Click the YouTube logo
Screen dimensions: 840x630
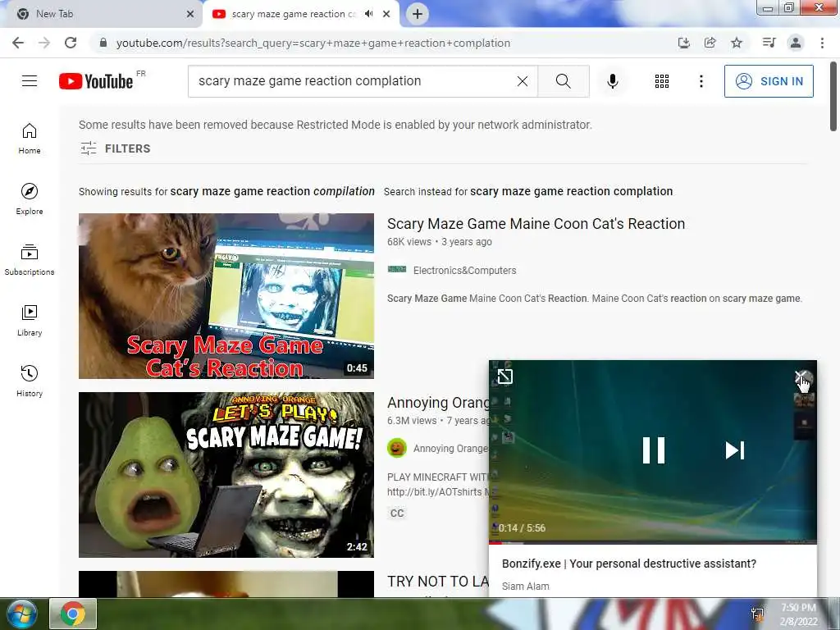pos(97,81)
